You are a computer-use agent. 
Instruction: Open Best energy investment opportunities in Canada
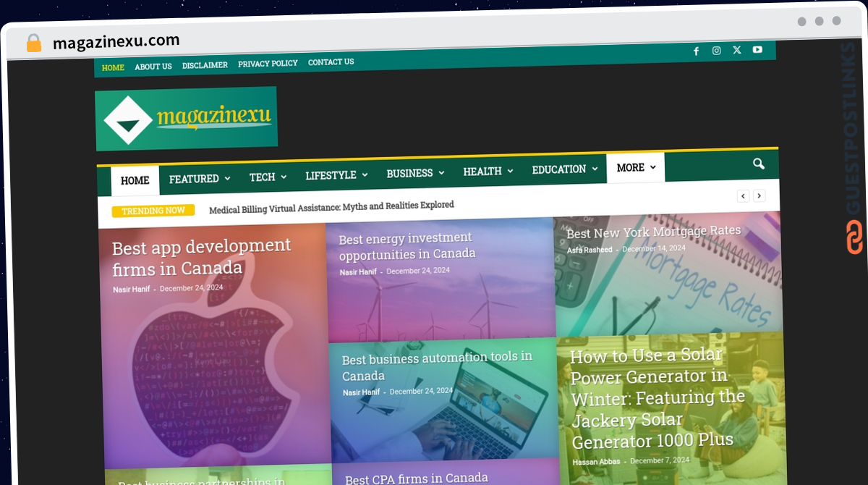pos(407,246)
